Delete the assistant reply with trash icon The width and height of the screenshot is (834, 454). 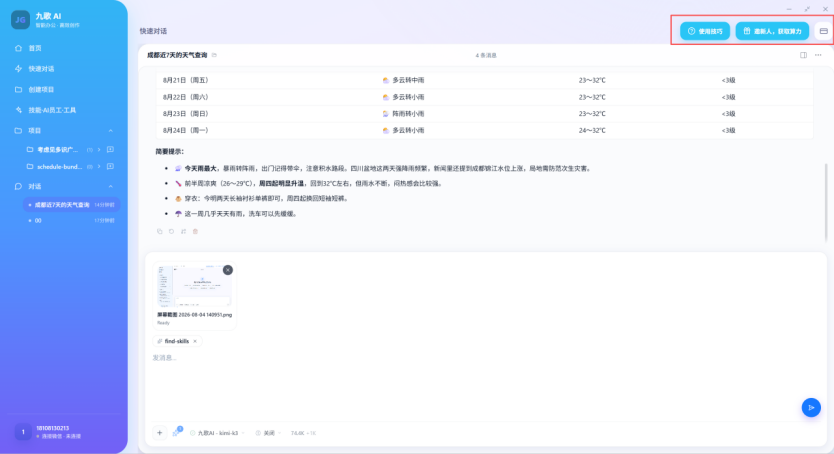point(195,231)
